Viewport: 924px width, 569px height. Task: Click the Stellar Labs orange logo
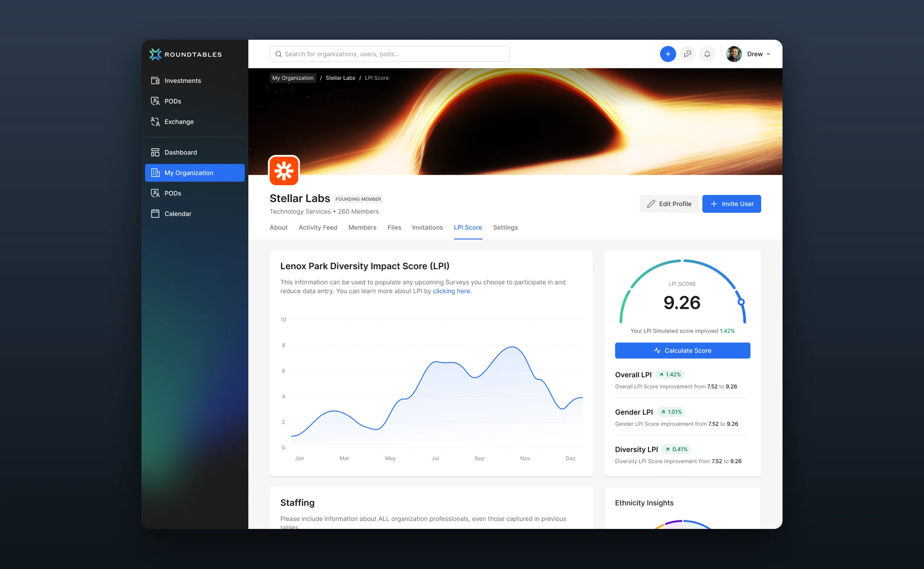point(284,171)
